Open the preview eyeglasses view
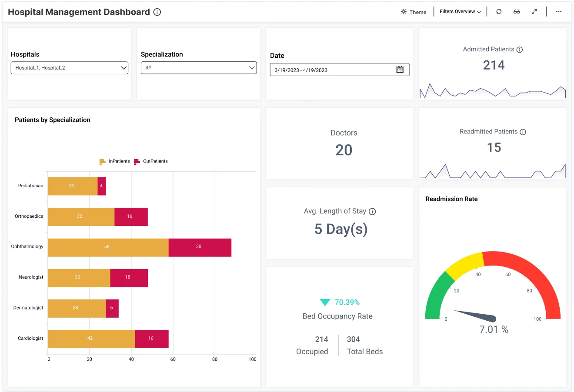The width and height of the screenshot is (574, 392). pos(517,11)
